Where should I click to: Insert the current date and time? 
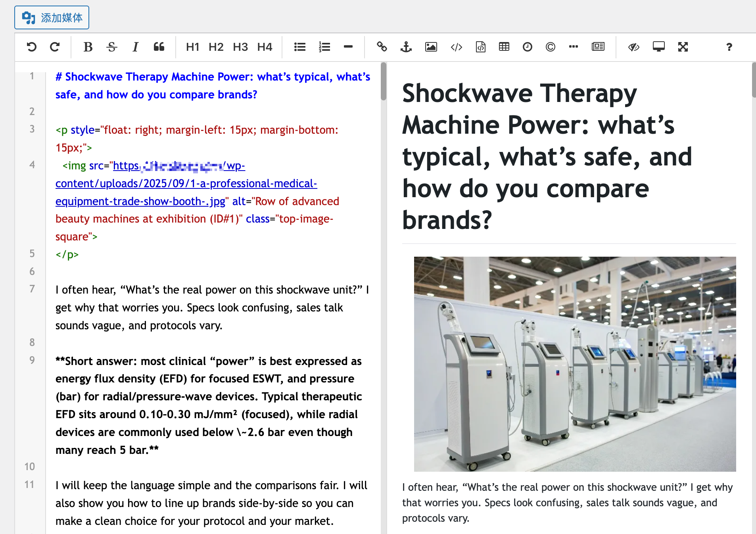[x=528, y=47]
